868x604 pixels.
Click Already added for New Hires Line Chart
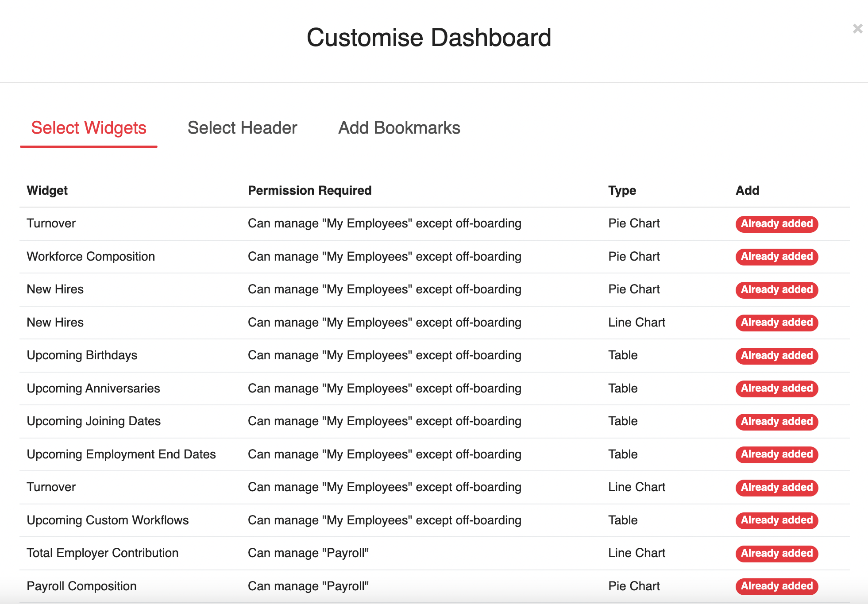pyautogui.click(x=776, y=323)
